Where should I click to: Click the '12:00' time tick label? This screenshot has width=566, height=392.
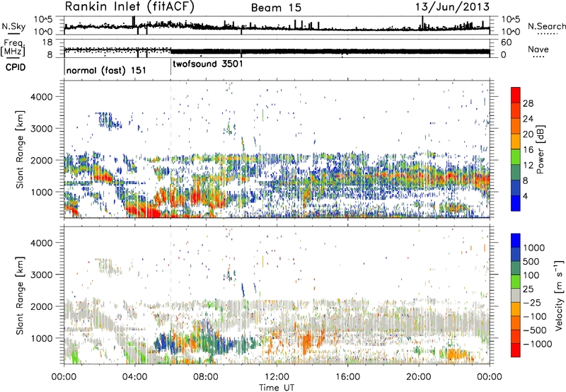tap(277, 377)
